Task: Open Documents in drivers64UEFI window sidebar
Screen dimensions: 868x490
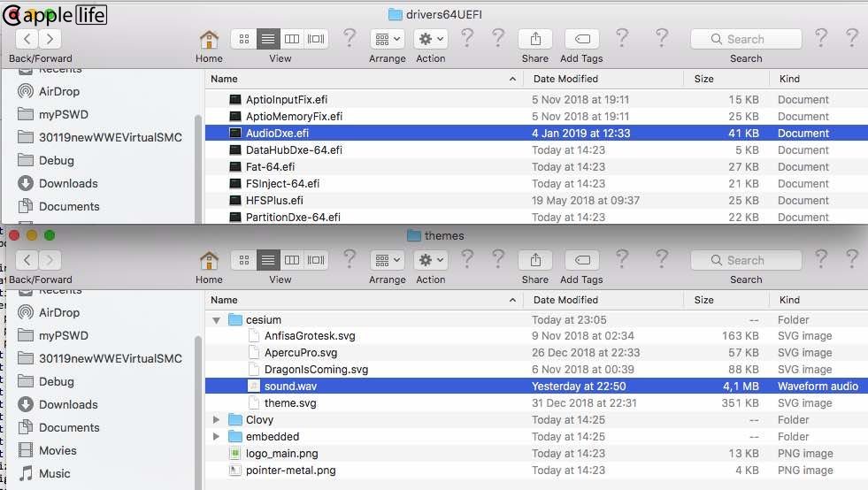Action: tap(58, 206)
